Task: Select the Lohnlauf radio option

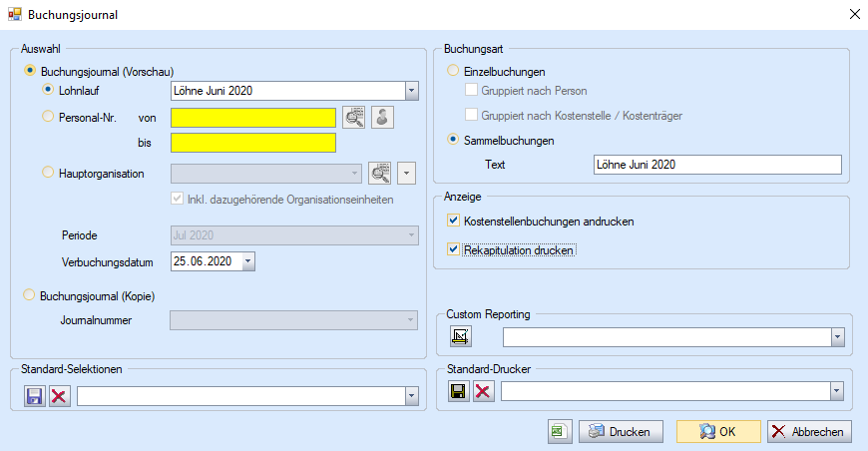Action: [48, 90]
